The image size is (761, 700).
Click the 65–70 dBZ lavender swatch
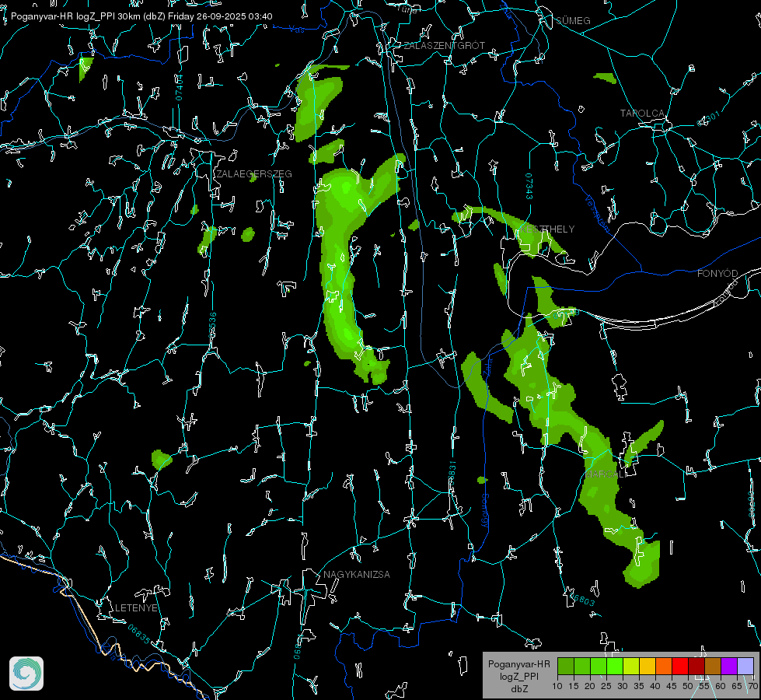coord(745,667)
